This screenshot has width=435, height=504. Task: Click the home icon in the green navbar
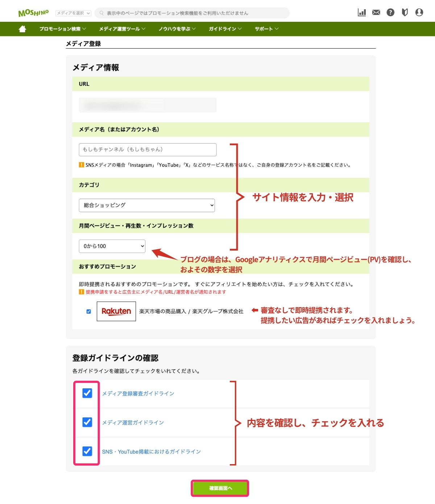point(22,29)
